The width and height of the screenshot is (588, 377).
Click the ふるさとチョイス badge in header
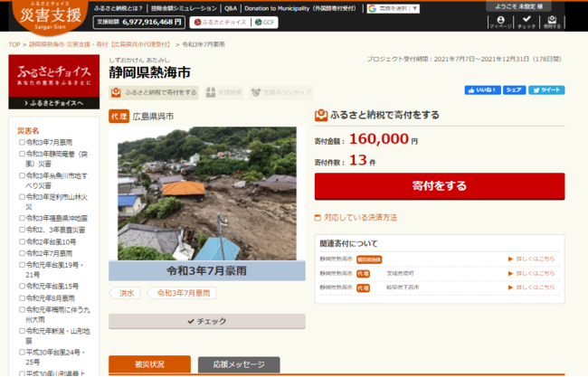tap(221, 22)
